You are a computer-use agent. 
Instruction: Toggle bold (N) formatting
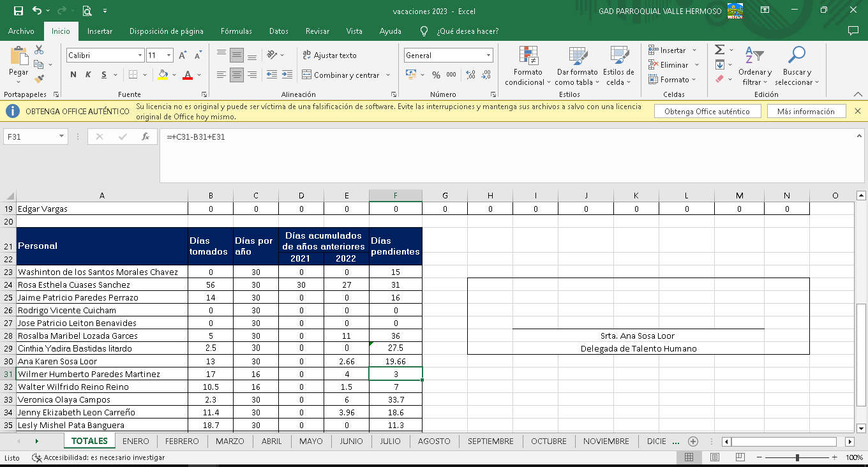73,75
